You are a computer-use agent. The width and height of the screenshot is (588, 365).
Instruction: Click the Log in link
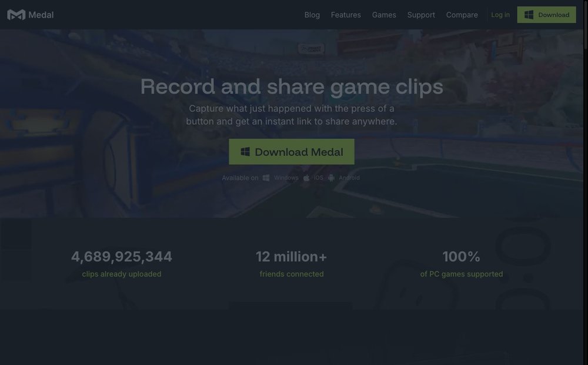[x=500, y=15]
